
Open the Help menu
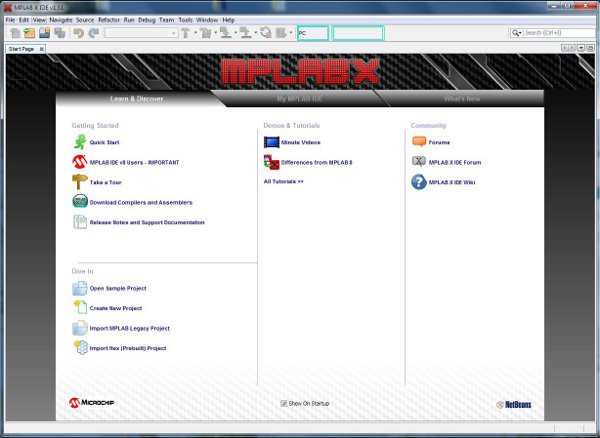[228, 20]
